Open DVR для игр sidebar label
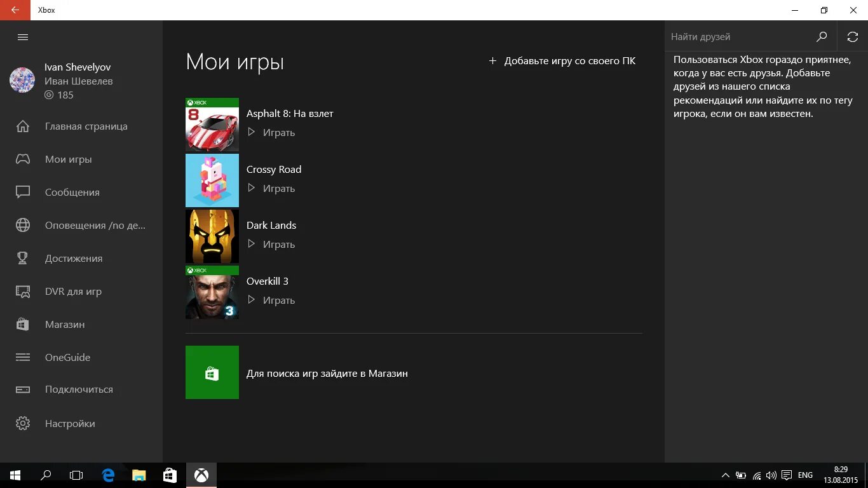Image resolution: width=868 pixels, height=488 pixels. 73,292
